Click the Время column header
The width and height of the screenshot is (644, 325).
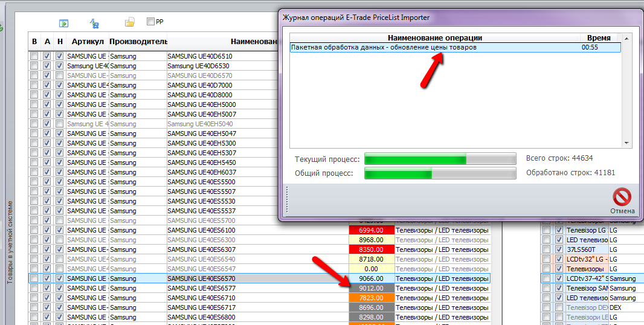coord(599,38)
